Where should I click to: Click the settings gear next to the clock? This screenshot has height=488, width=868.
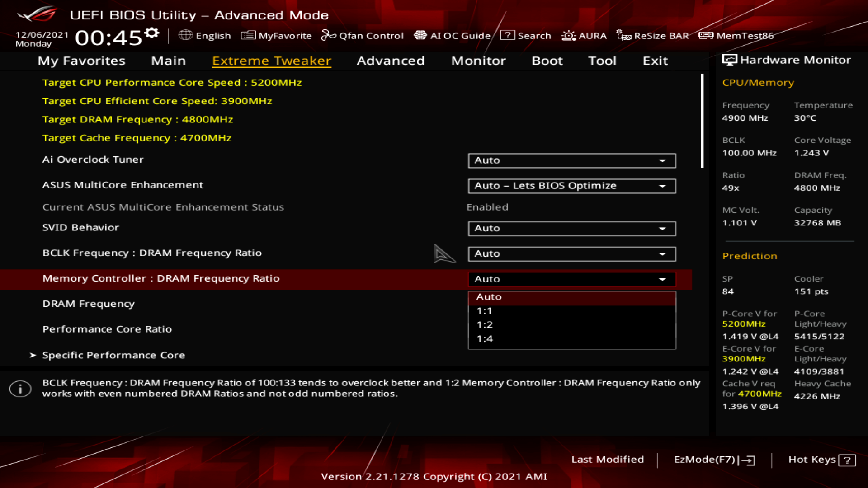tap(152, 33)
